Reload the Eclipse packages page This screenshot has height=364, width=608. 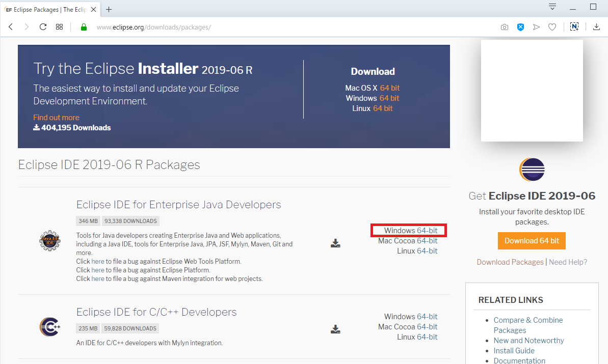pyautogui.click(x=43, y=26)
